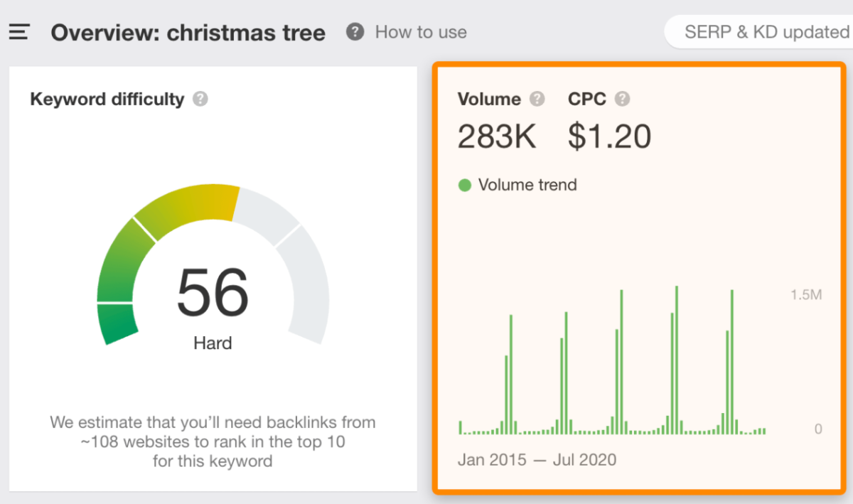Image resolution: width=853 pixels, height=504 pixels.
Task: Click the first bar in volume chart
Action: (461, 428)
